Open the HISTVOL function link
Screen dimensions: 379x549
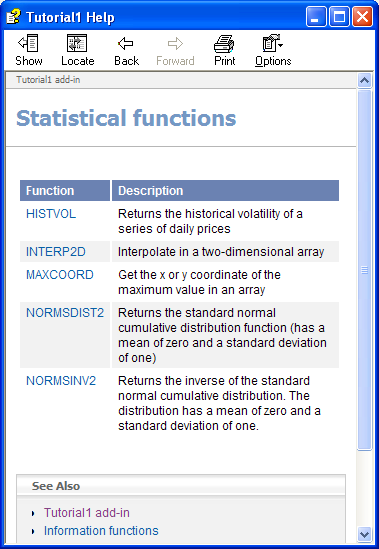[x=51, y=214]
